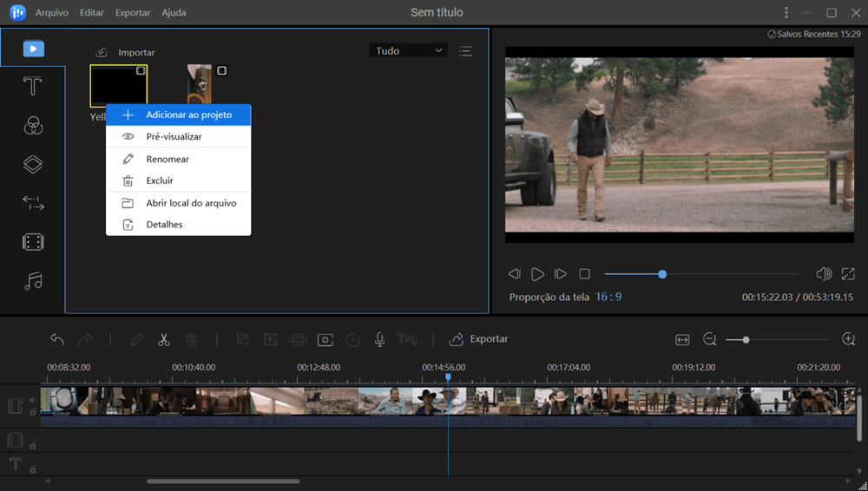Click the Importar button
The image size is (868, 491).
125,52
